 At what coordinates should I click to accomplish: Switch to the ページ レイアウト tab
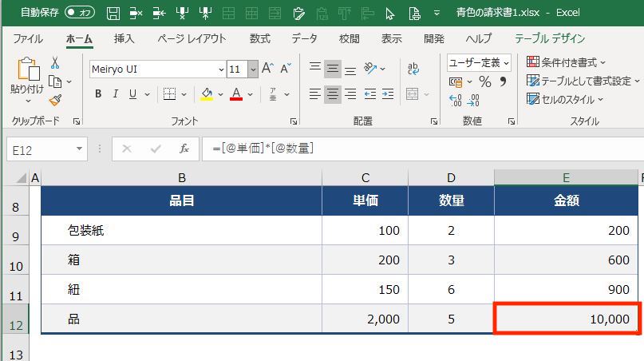tap(192, 38)
